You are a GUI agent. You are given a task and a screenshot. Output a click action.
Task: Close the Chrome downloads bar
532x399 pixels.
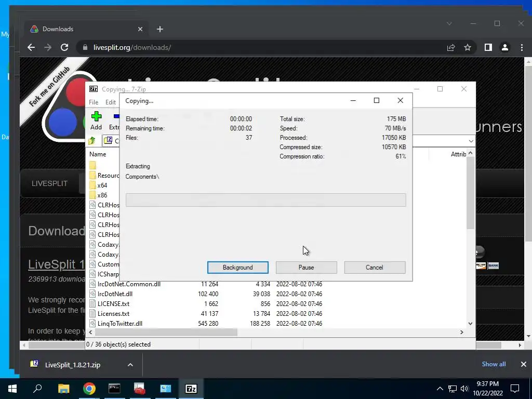[524, 364]
